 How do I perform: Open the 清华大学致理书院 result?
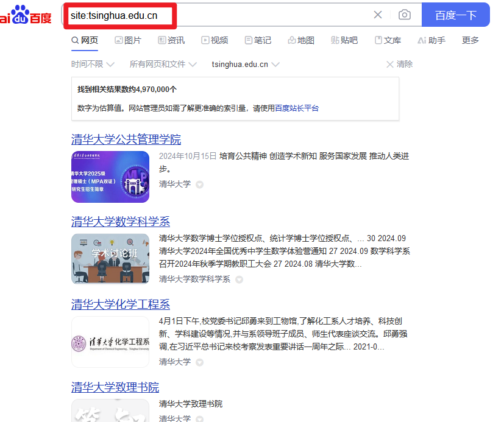tap(115, 387)
